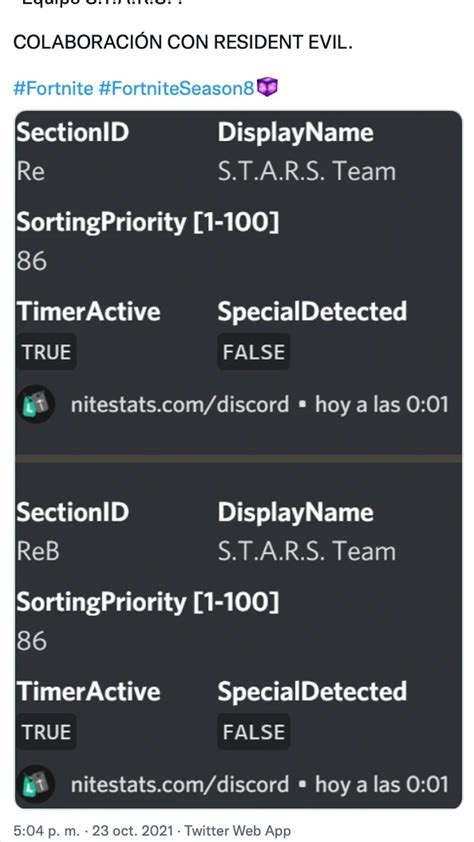Click the second SortingPriority [1-100] heading
The width and height of the screenshot is (474, 842).
[x=148, y=603]
